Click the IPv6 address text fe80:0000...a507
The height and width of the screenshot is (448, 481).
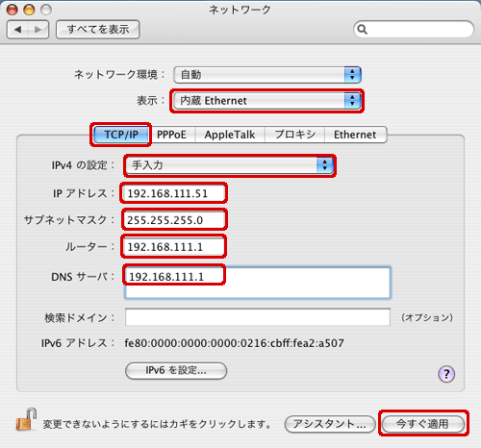pos(234,343)
